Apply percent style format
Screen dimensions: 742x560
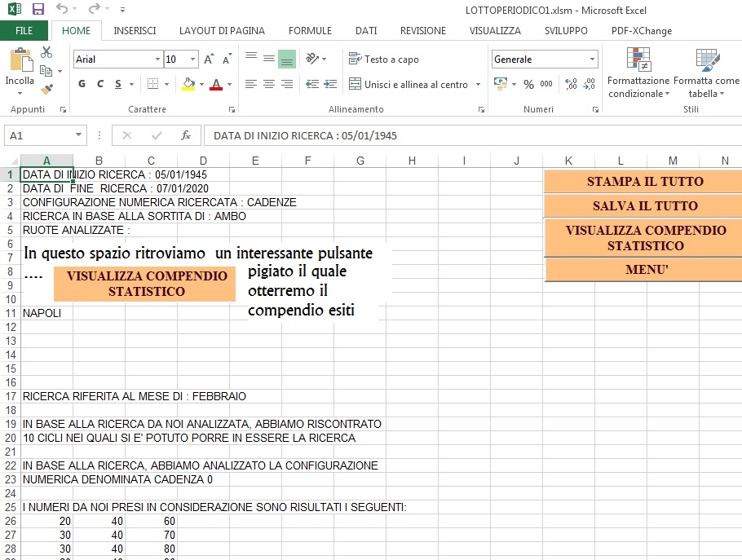coord(528,84)
